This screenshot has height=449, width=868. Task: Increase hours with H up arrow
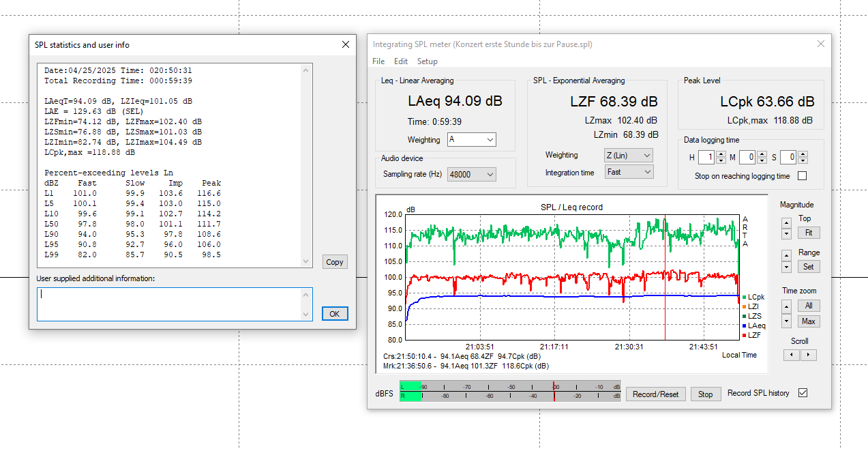[x=721, y=154]
